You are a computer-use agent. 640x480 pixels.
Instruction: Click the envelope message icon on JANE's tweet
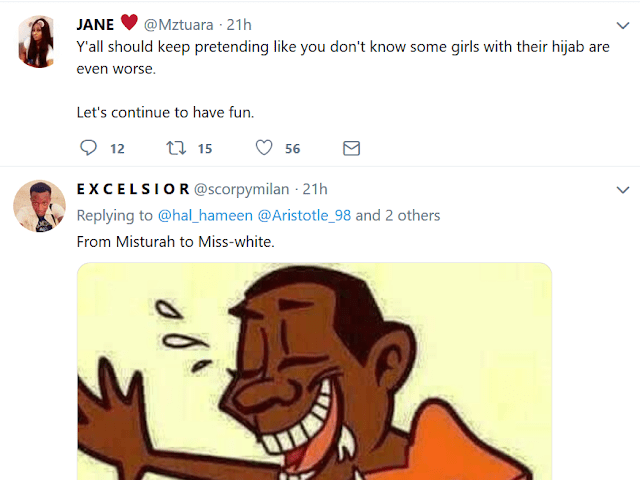point(351,148)
